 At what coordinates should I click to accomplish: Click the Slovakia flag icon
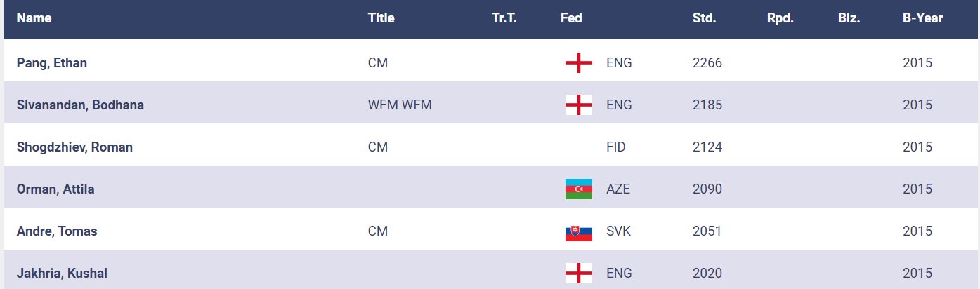pyautogui.click(x=578, y=231)
